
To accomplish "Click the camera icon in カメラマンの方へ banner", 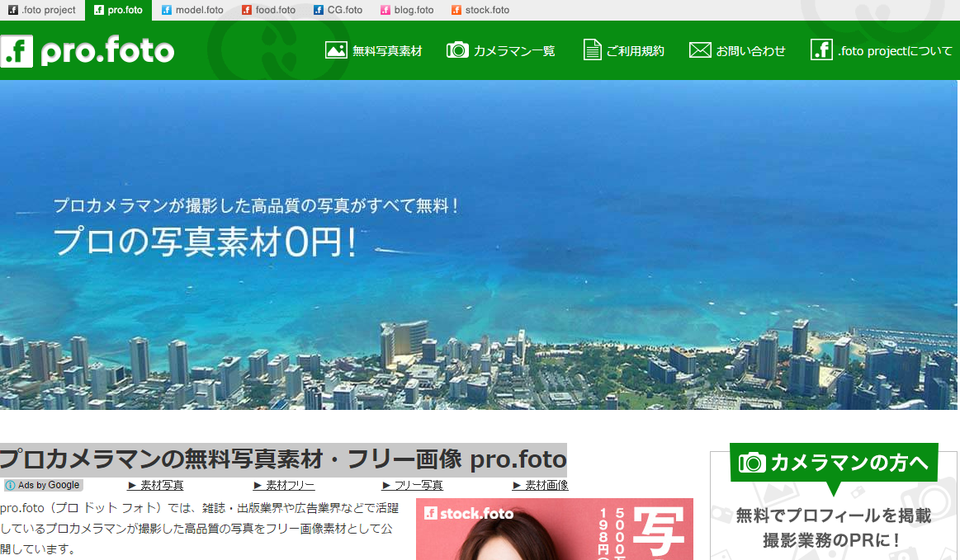I will click(752, 463).
